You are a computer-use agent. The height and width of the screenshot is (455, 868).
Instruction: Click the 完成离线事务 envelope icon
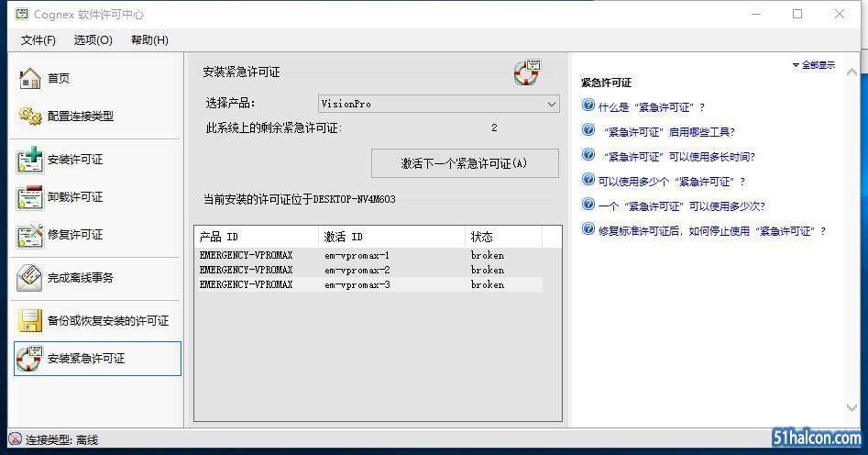pos(29,278)
